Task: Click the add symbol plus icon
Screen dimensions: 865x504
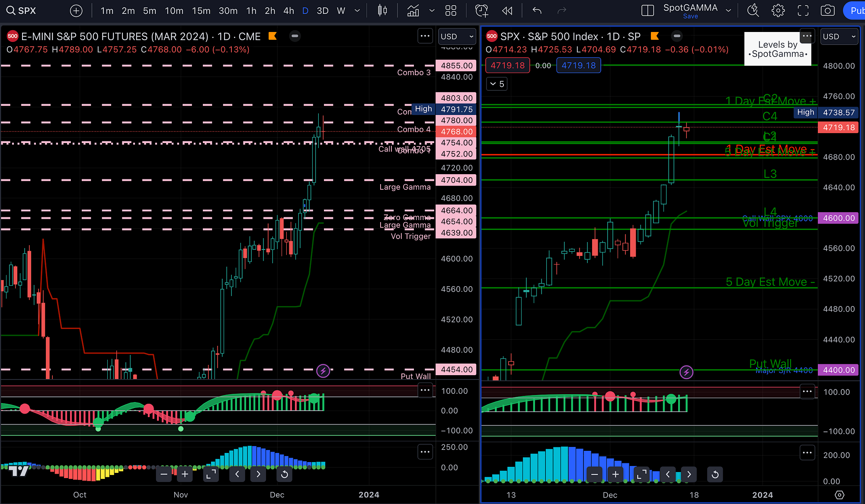Action: (x=76, y=10)
